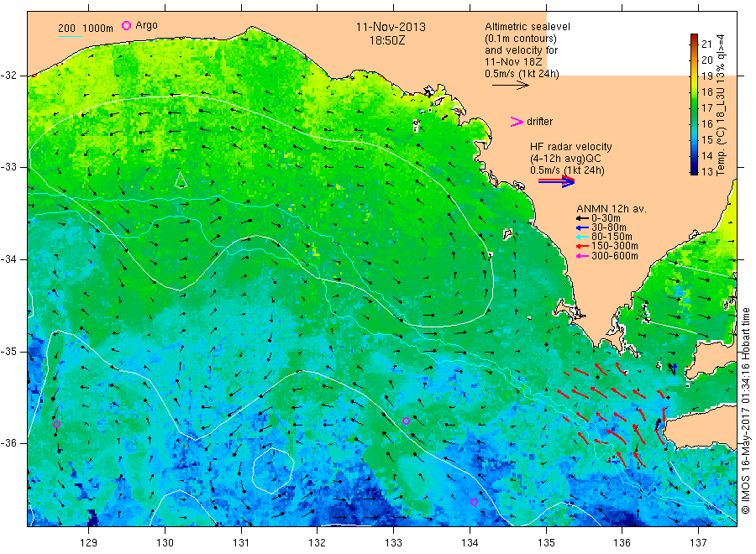Click the black 0-30m legend arrow

[x=582, y=218]
